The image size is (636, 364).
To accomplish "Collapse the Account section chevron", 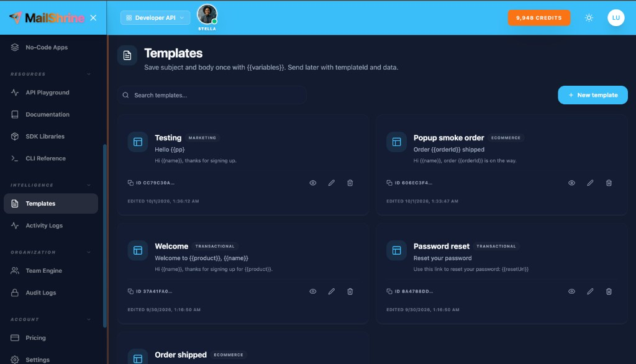I will click(89, 319).
